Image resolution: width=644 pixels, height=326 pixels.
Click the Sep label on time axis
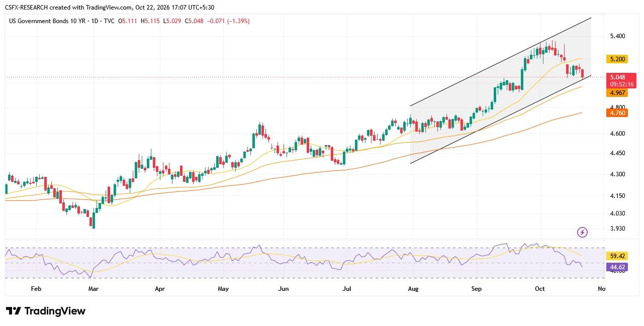477,289
